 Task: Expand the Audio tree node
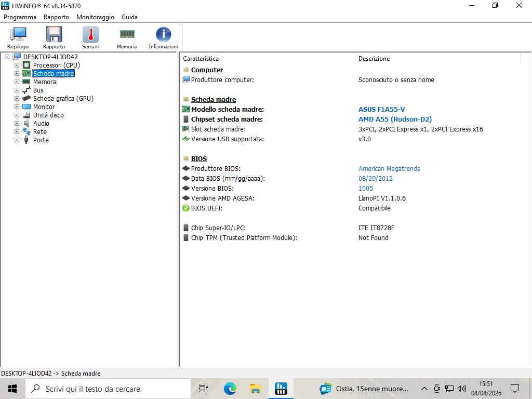click(17, 124)
